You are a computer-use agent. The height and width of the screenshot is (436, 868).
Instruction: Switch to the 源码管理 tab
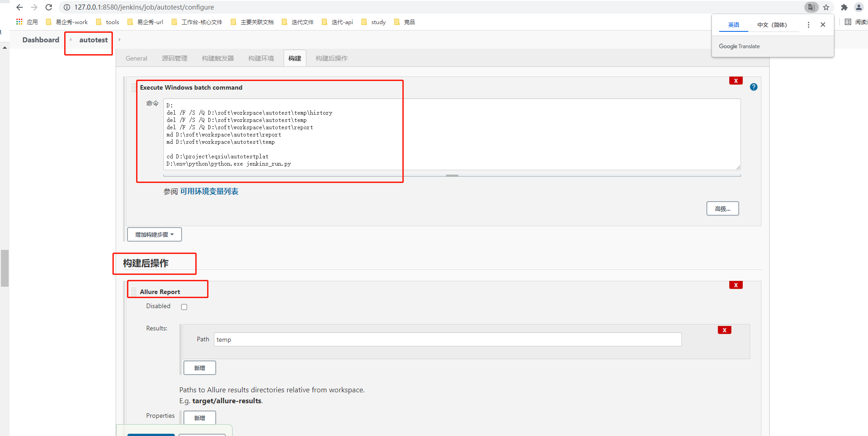(x=174, y=58)
